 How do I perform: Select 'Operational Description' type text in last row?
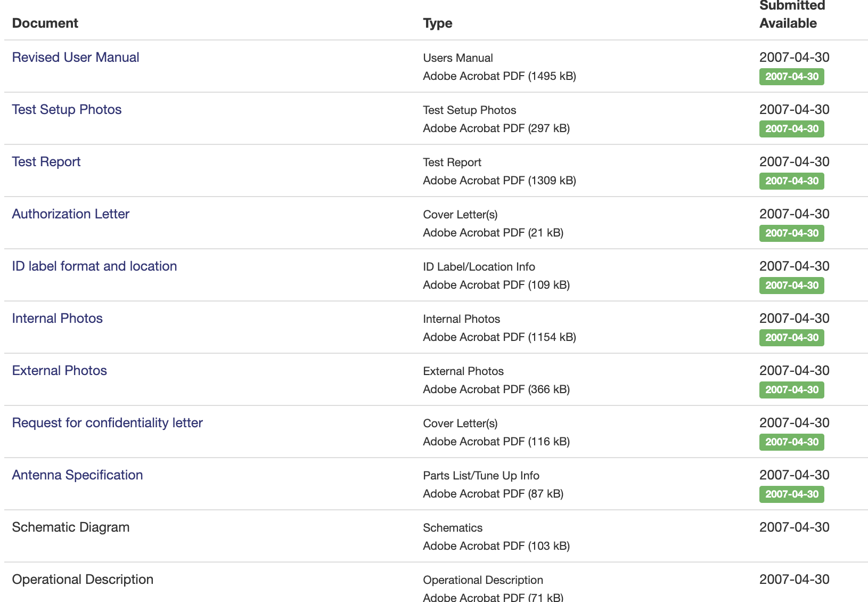483,580
